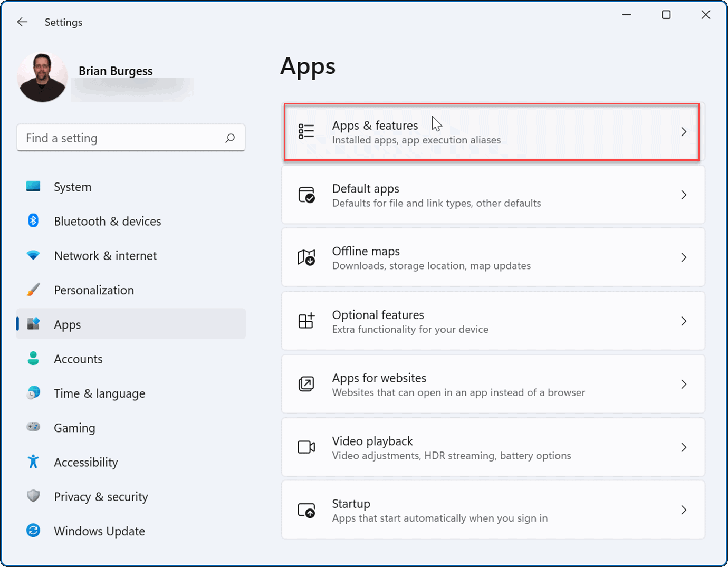Select the Apps & features icon
The height and width of the screenshot is (567, 728).
point(306,131)
